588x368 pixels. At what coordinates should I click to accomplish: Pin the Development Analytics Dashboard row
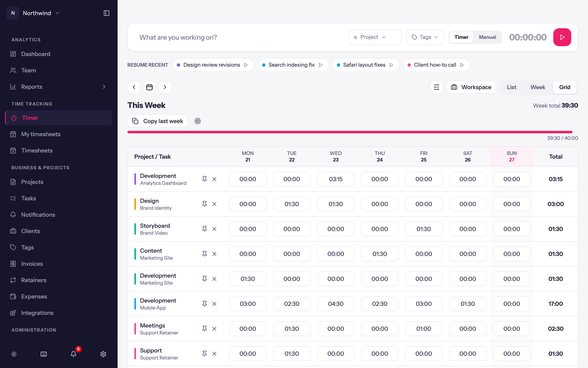[205, 179]
